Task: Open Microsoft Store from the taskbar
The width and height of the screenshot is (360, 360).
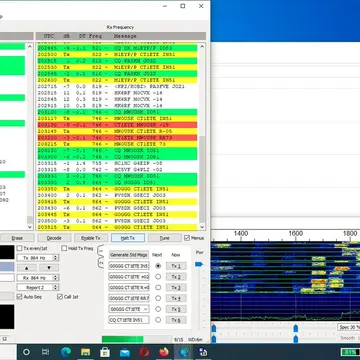Action: (105, 352)
